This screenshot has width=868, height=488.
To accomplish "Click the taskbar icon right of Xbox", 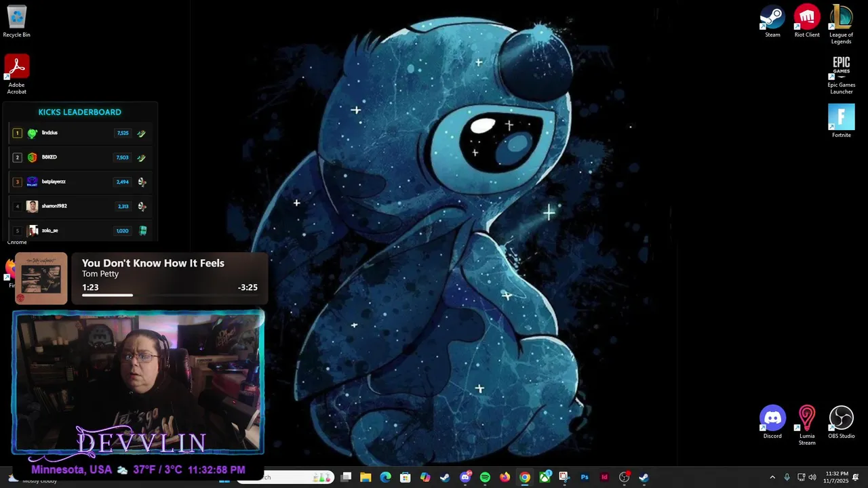I will (564, 477).
